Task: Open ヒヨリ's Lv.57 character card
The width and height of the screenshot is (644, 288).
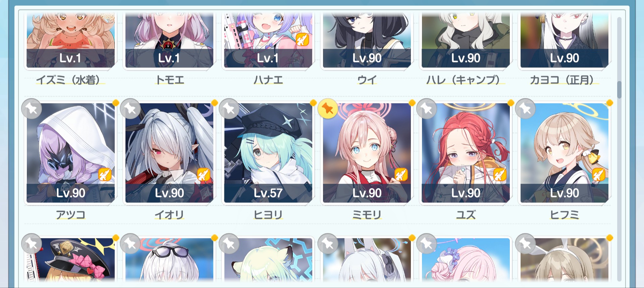Action: point(268,153)
